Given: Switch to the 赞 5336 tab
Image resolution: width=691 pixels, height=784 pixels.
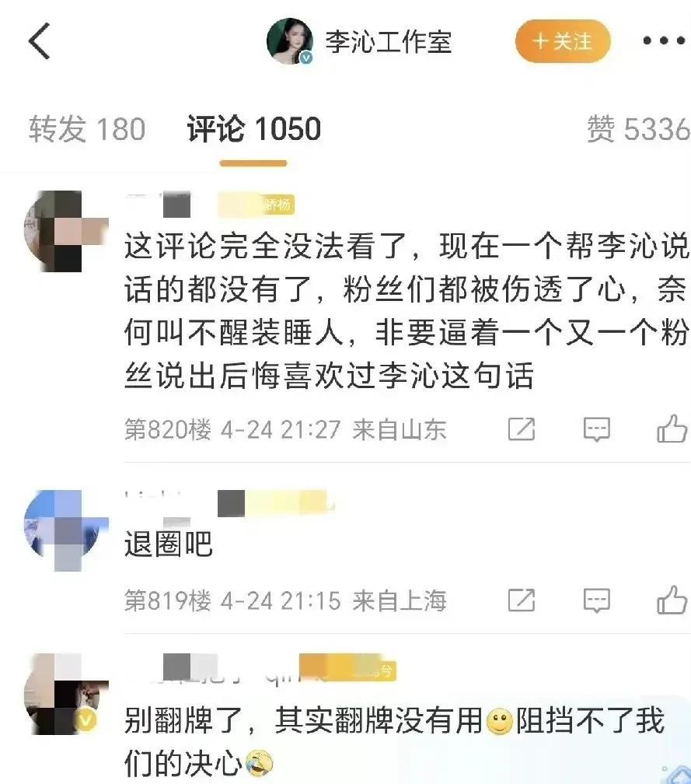Looking at the screenshot, I should (638, 129).
